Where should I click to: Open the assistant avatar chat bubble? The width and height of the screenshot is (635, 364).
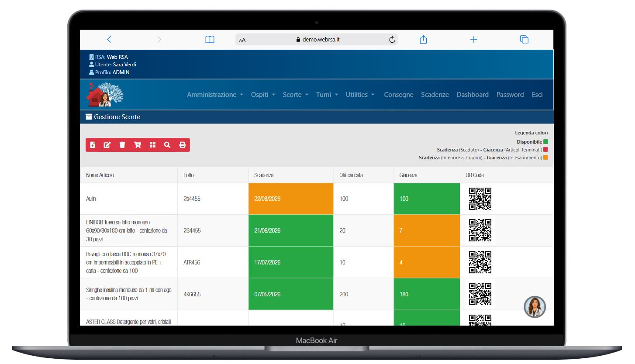[x=535, y=306]
